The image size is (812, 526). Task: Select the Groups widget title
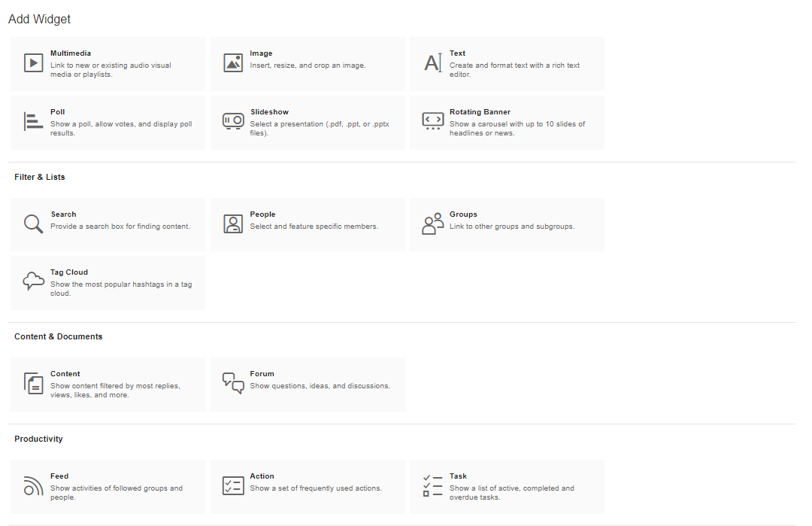(x=463, y=214)
